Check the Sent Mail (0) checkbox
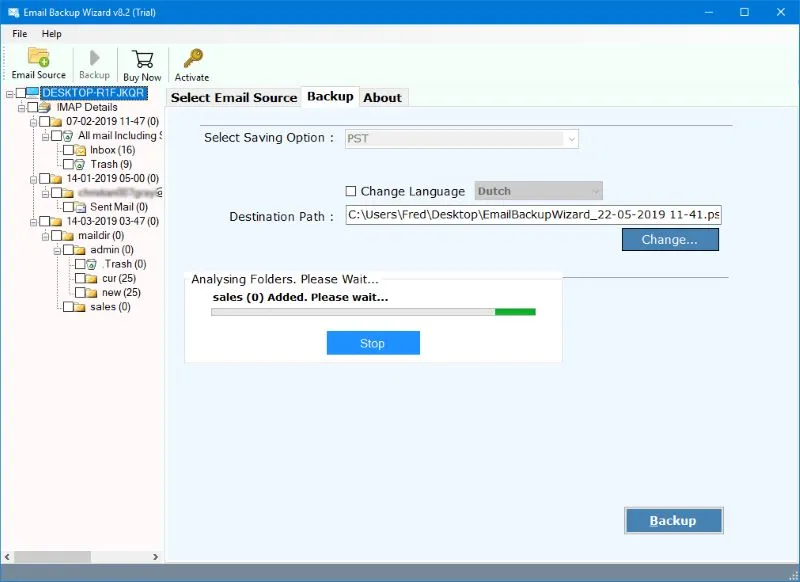Viewport: 800px width, 582px height. click(x=68, y=207)
